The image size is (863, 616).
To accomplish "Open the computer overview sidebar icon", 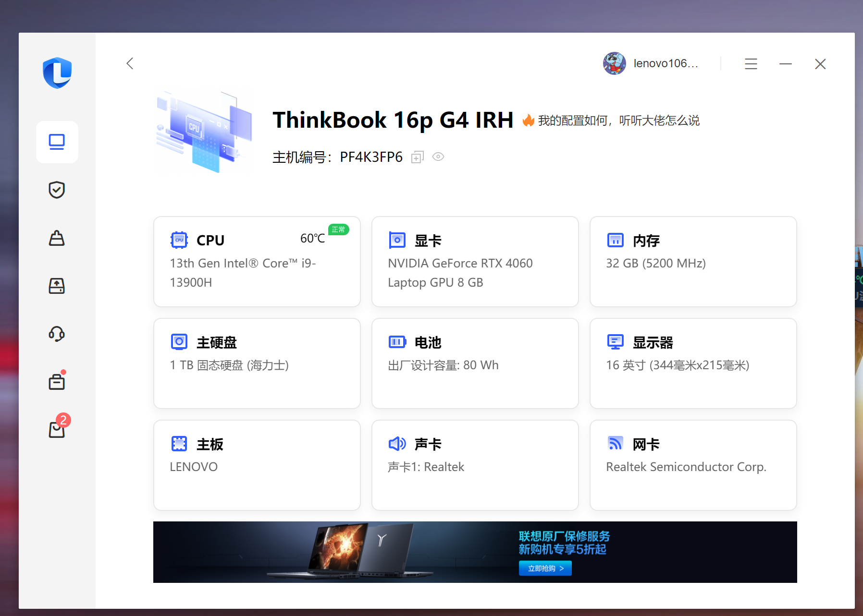I will click(57, 142).
